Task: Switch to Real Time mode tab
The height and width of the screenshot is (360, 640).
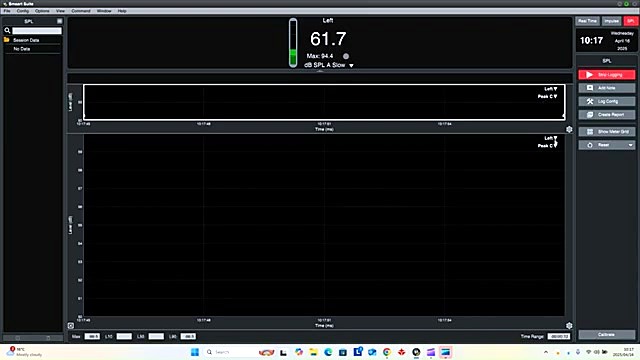Action: (588, 21)
